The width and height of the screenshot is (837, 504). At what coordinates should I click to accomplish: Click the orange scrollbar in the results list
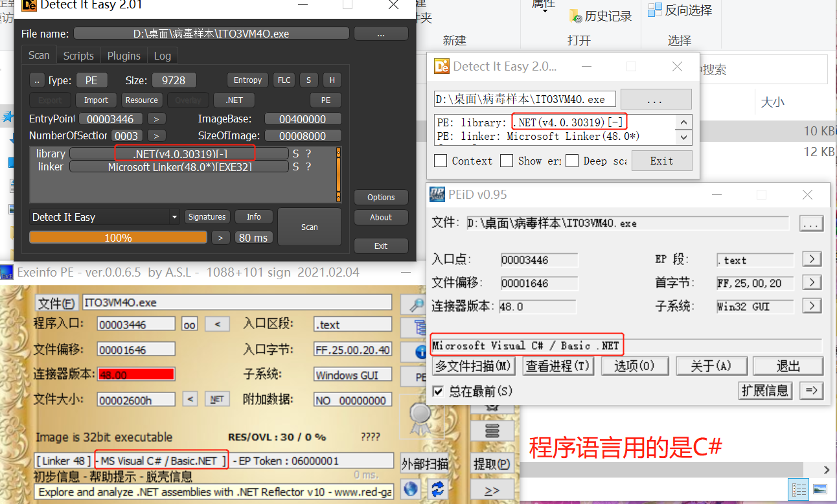(338, 175)
